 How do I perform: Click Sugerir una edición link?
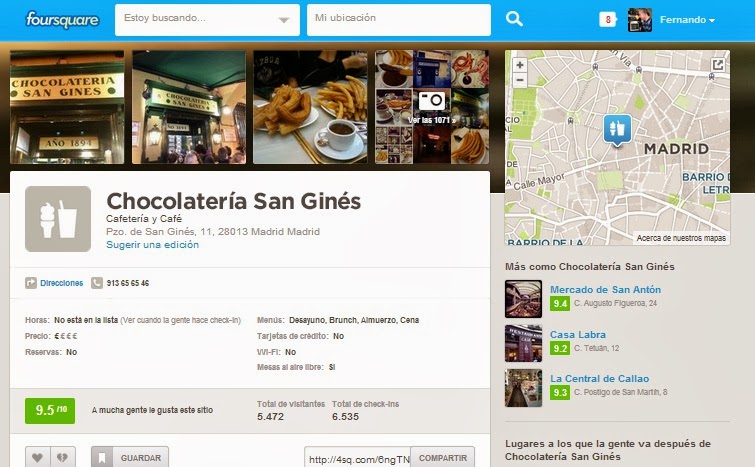click(x=152, y=245)
